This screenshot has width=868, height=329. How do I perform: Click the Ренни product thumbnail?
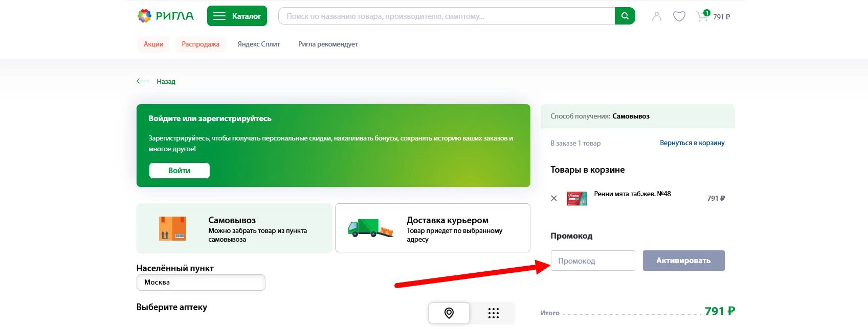[x=577, y=198]
